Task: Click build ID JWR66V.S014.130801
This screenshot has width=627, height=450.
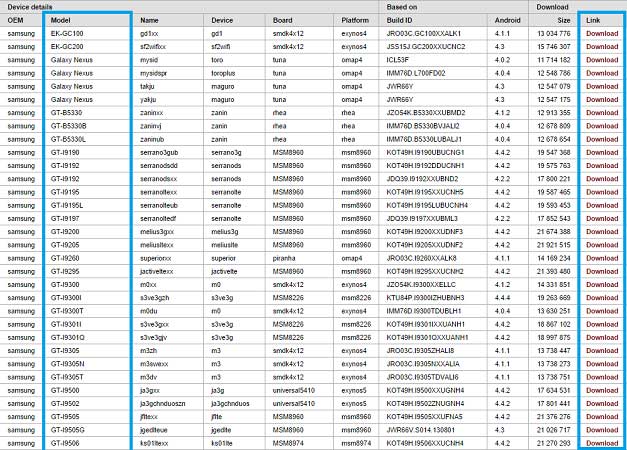Action: click(420, 430)
